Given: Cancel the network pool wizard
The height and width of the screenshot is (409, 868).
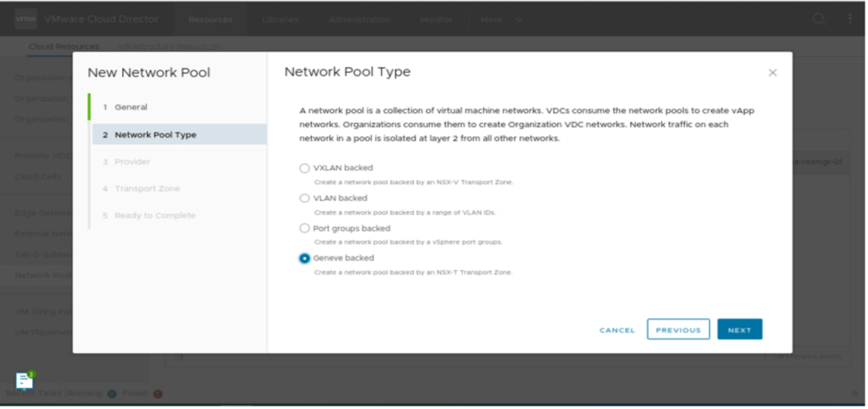Looking at the screenshot, I should tap(617, 330).
